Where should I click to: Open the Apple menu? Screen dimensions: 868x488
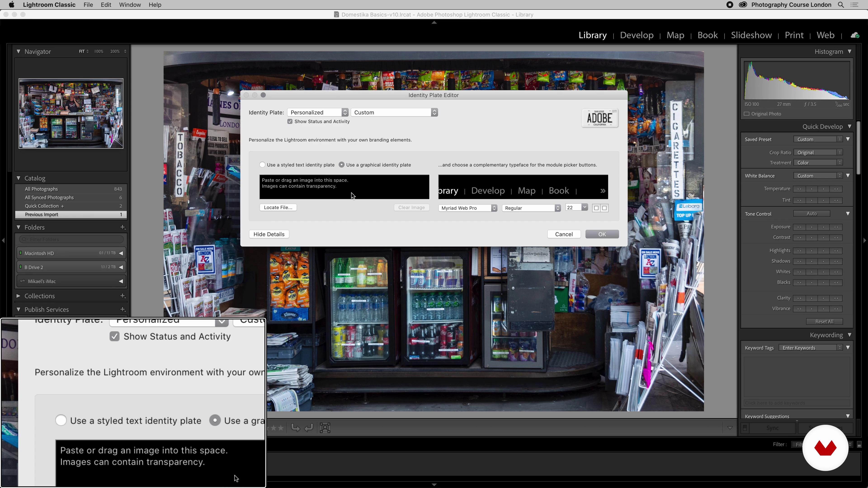[12, 5]
